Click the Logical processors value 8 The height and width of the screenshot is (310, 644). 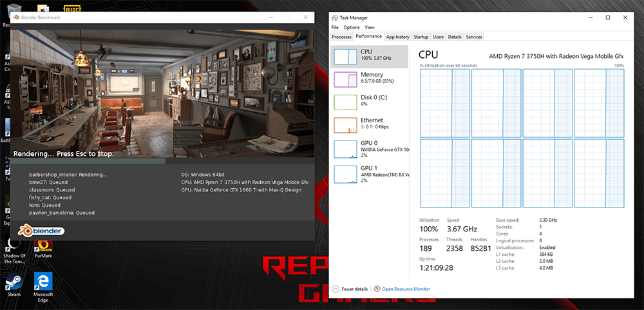coord(540,240)
